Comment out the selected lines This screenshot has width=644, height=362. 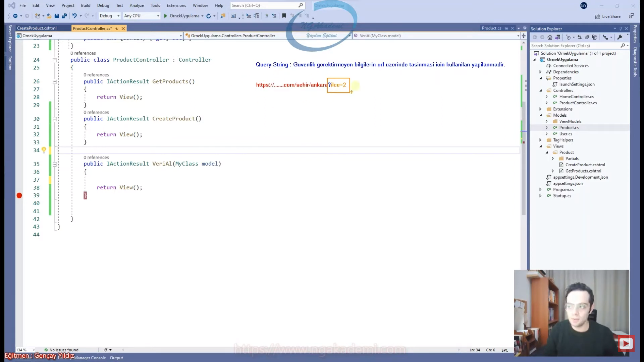(x=267, y=16)
